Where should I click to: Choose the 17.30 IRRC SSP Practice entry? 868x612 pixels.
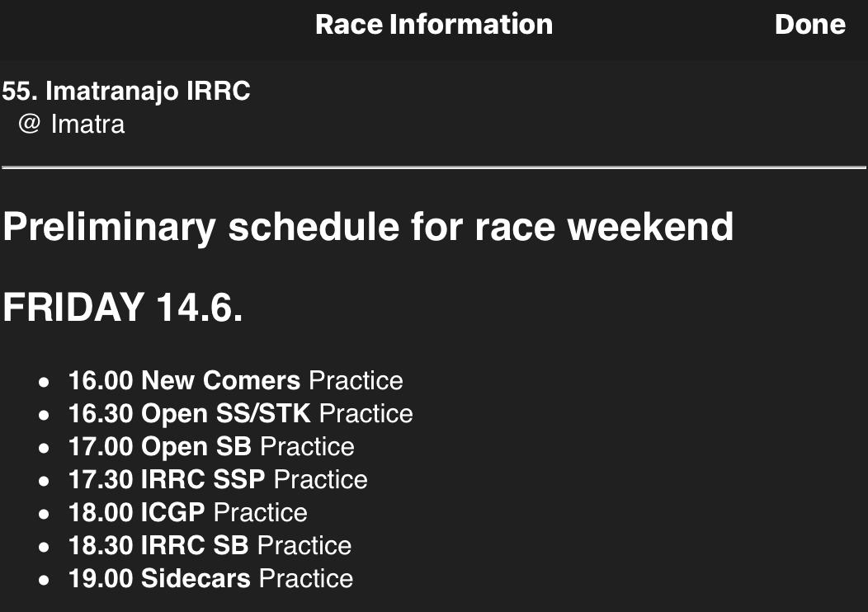[x=218, y=480]
